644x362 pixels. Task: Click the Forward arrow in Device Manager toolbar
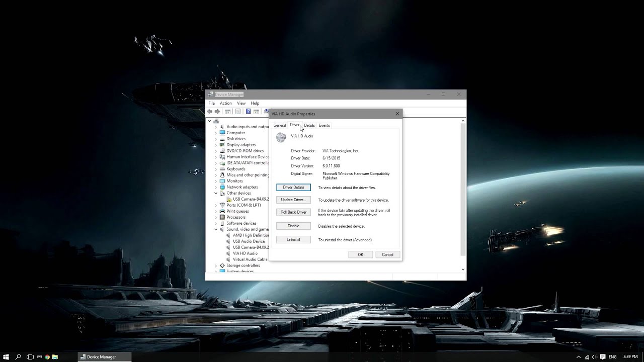point(217,112)
